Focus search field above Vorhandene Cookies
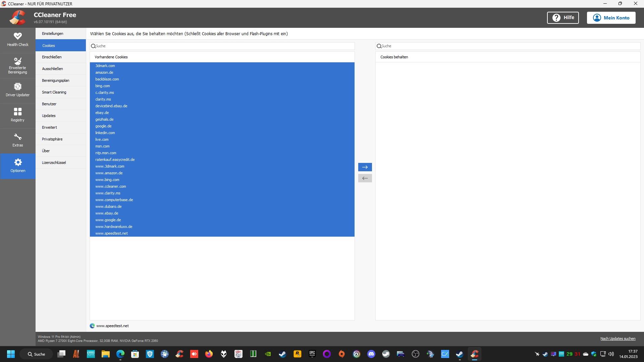This screenshot has width=644, height=362. pos(222,46)
